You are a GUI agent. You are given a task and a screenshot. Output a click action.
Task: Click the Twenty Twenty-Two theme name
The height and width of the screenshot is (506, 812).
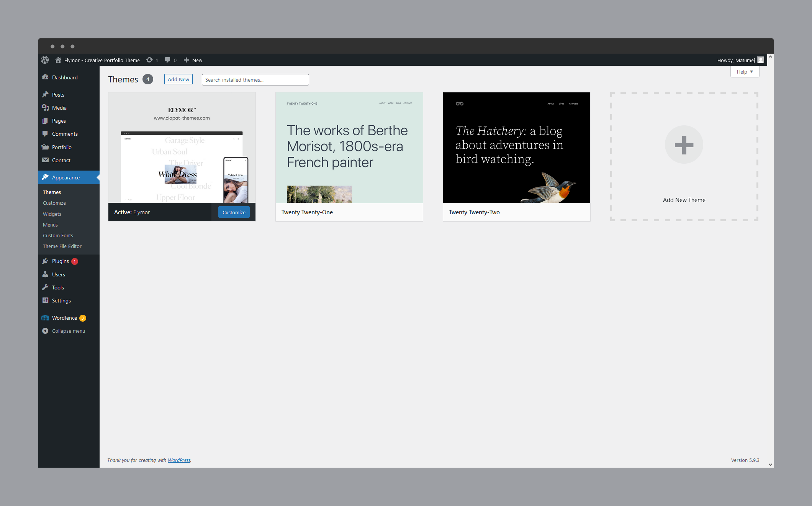pos(474,212)
